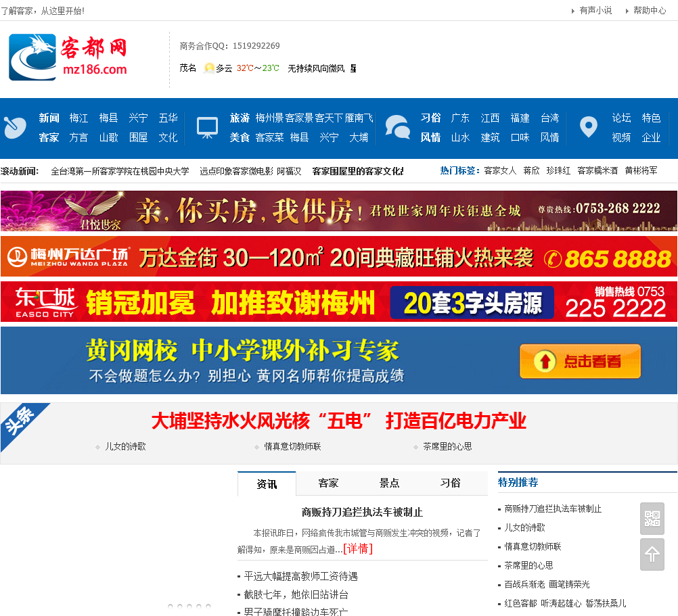678x616 pixels.
Task: Click the travel section monitor icon
Action: tap(207, 127)
